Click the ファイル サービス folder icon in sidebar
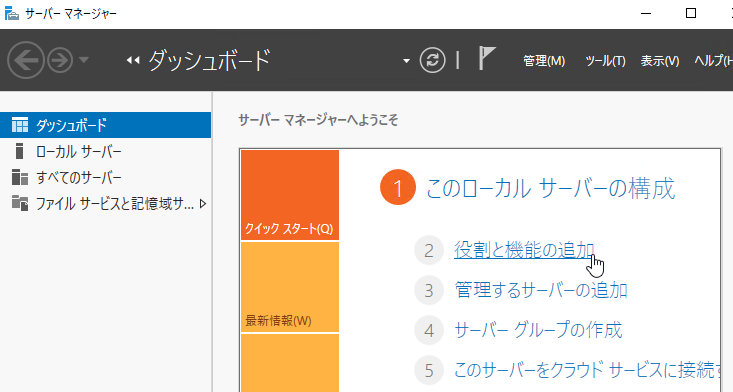 [x=20, y=203]
